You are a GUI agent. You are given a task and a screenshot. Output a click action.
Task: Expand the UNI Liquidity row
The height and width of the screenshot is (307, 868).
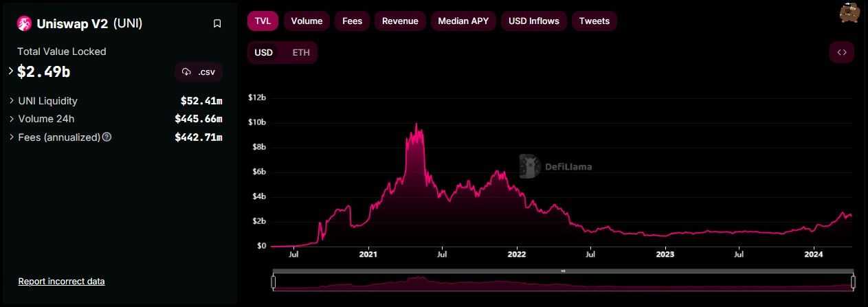click(x=11, y=101)
